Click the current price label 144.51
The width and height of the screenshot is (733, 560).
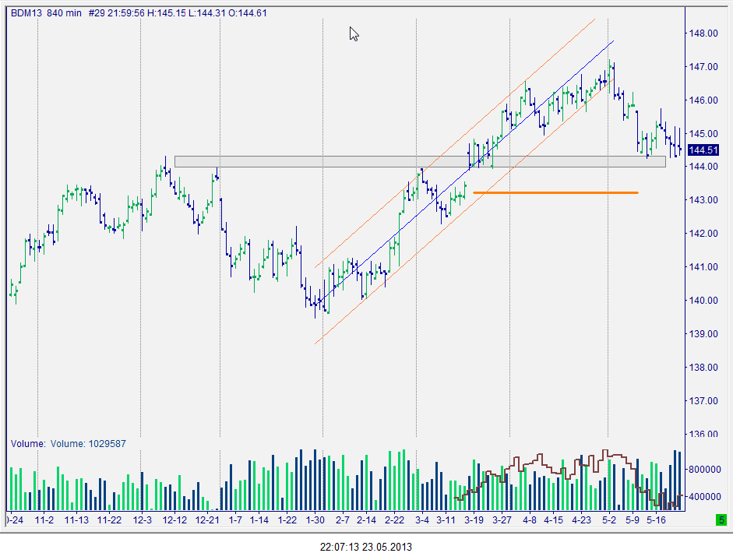[703, 150]
